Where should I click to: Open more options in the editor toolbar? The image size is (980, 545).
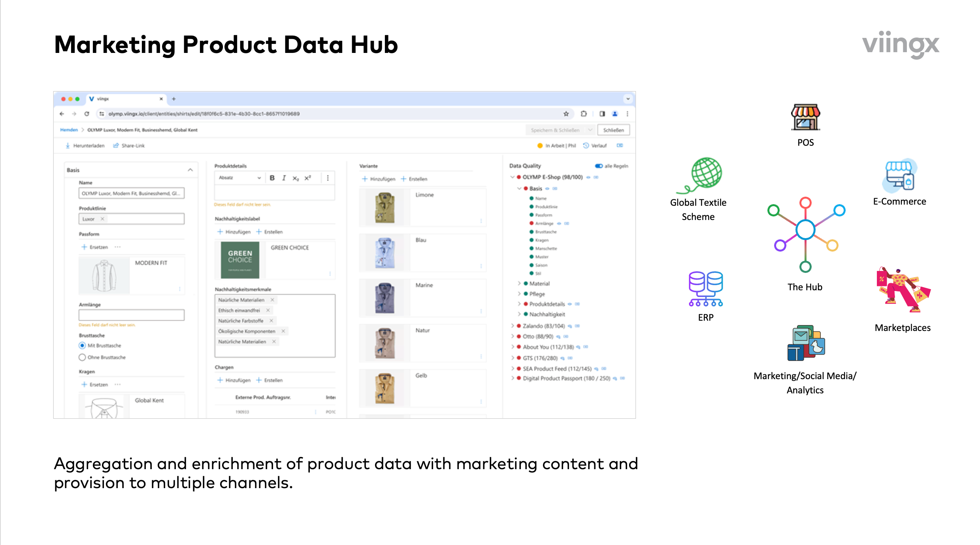pyautogui.click(x=328, y=178)
